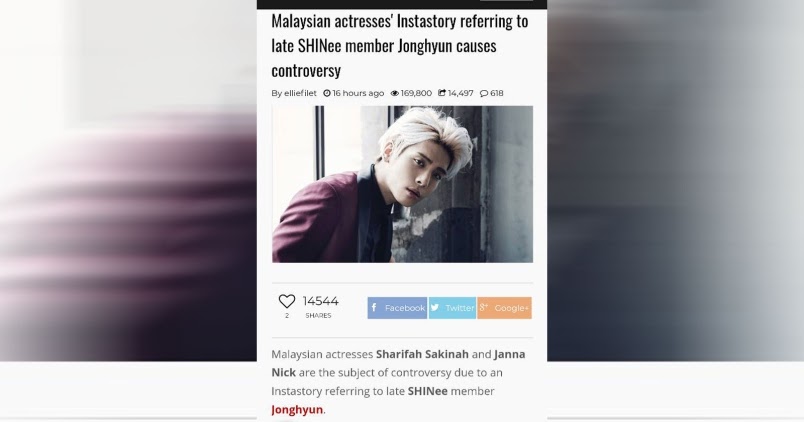Open the Jonghyun article photo
The image size is (804, 422).
403,184
